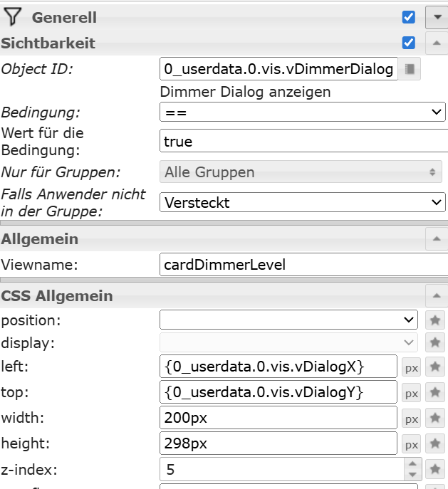Viewport: 448px width, 489px height.
Task: Collapse the Allgemein section
Action: point(436,238)
